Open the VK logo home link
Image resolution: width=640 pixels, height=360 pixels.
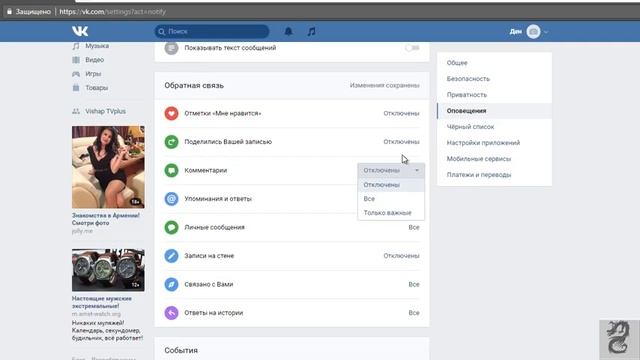80,31
